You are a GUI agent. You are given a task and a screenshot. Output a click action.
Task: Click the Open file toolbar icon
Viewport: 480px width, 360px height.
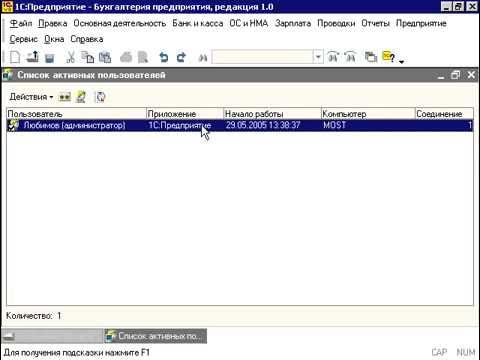tap(33, 57)
